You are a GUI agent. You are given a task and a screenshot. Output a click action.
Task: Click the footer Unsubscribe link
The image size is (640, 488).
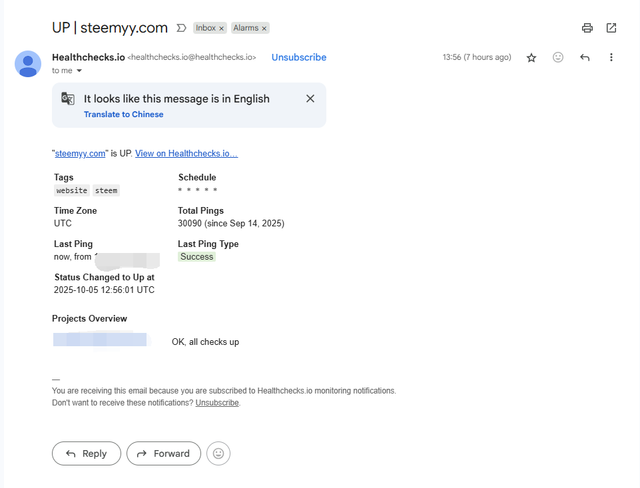[x=217, y=403]
